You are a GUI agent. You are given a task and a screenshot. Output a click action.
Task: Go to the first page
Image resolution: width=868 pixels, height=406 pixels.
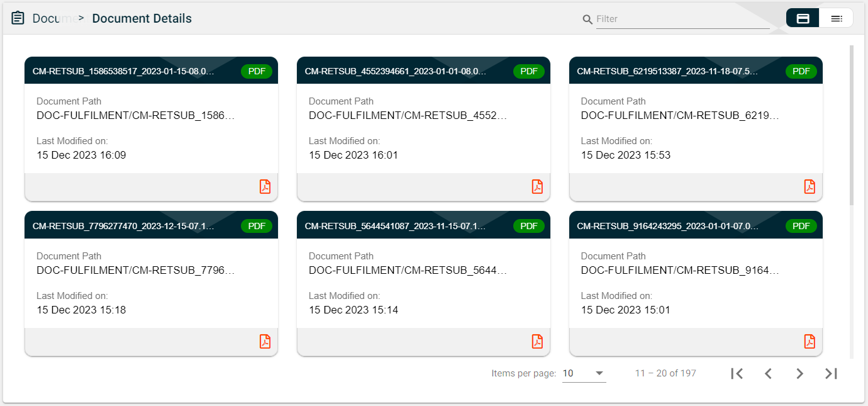click(737, 373)
